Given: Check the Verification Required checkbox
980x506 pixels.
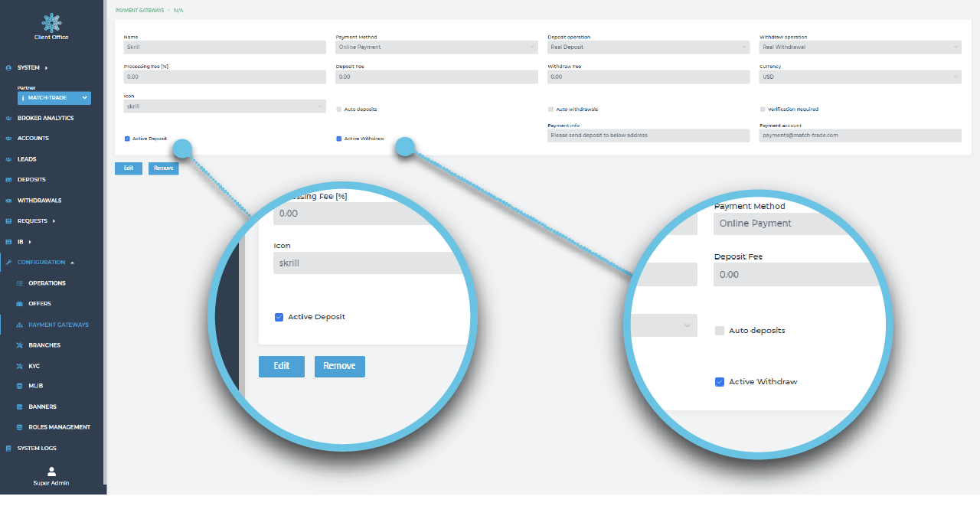Looking at the screenshot, I should click(763, 109).
